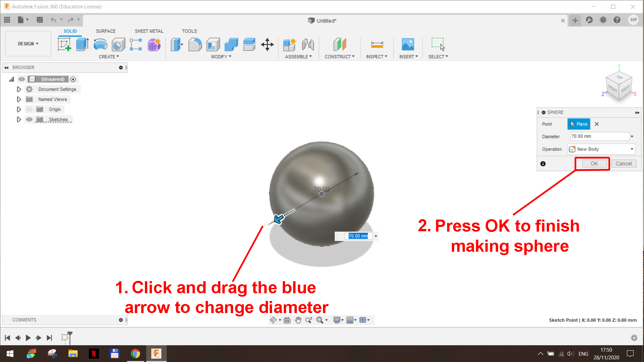This screenshot has width=644, height=362.
Task: Expand the Document Settings tree item
Action: (x=19, y=89)
